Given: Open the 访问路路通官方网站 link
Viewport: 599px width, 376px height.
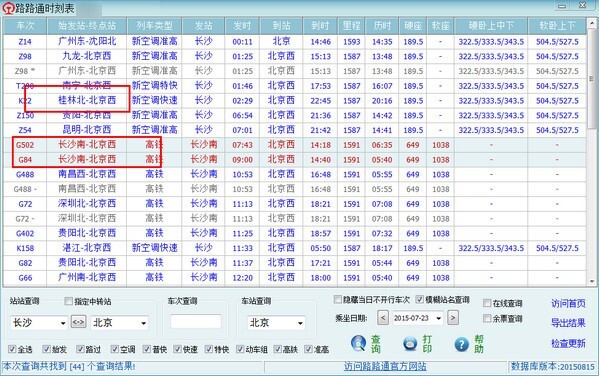Looking at the screenshot, I should point(385,366).
